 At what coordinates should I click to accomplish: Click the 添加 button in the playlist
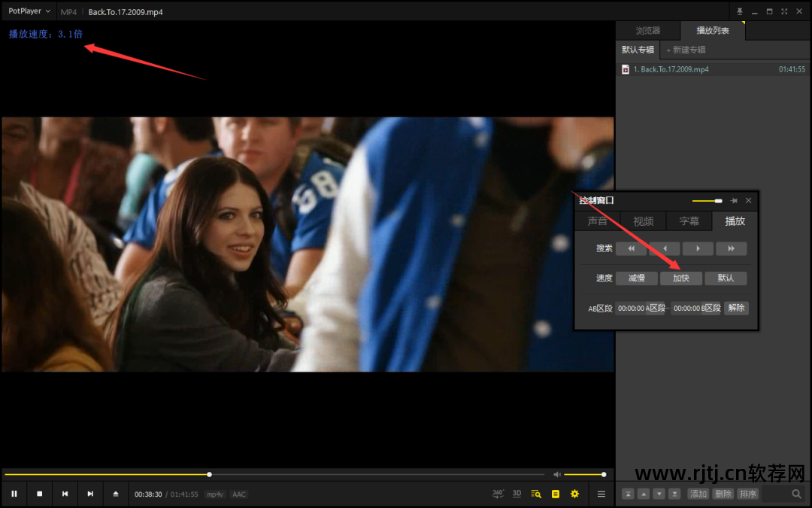point(698,494)
